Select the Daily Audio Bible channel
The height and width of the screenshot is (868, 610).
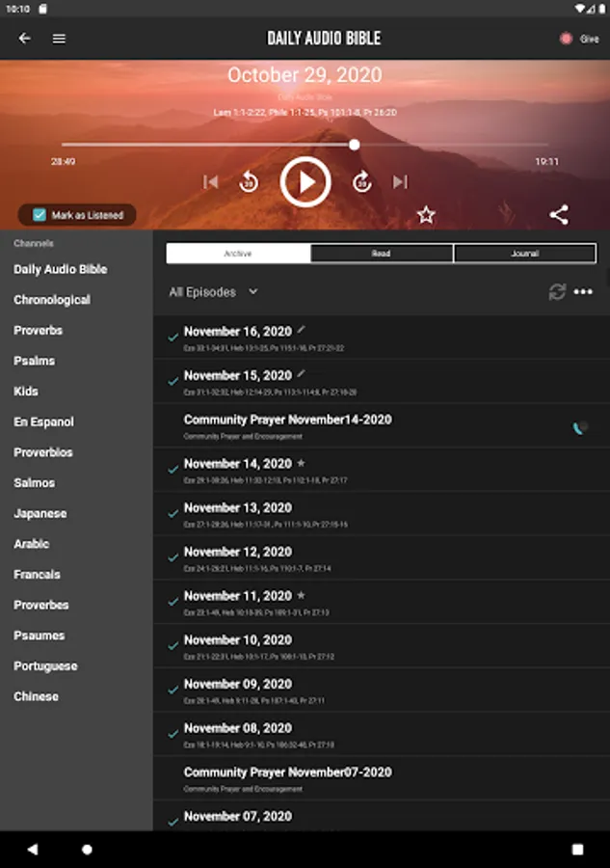coord(61,269)
